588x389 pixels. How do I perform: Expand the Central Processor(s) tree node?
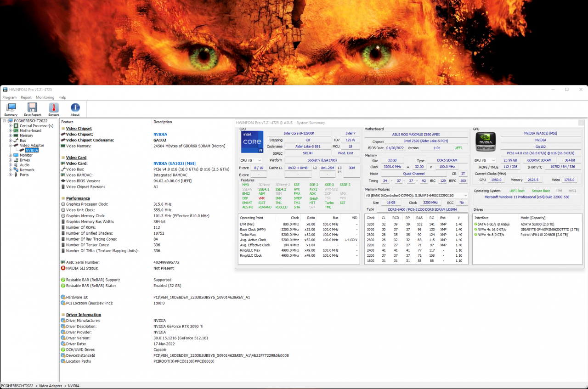tap(10, 126)
